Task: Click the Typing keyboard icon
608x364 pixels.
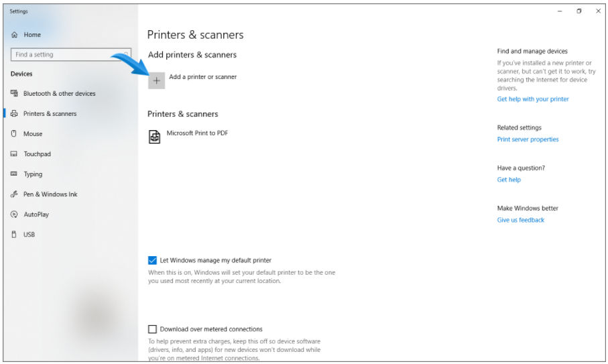Action: [14, 174]
